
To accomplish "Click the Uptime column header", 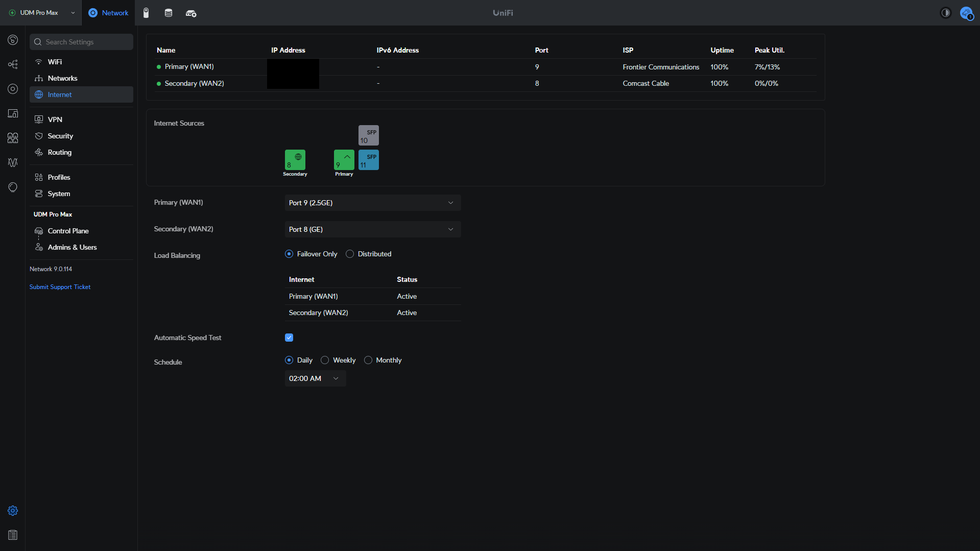I will [x=722, y=50].
